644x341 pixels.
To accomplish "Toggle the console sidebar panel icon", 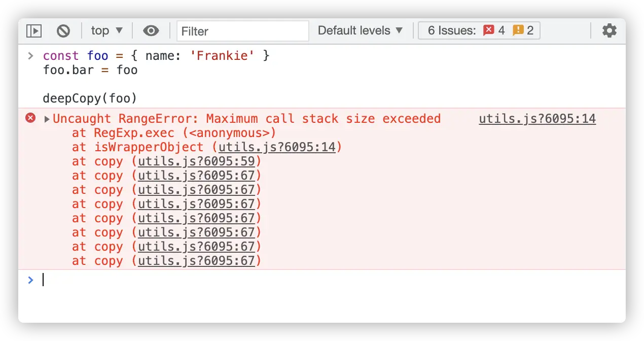I will point(34,31).
